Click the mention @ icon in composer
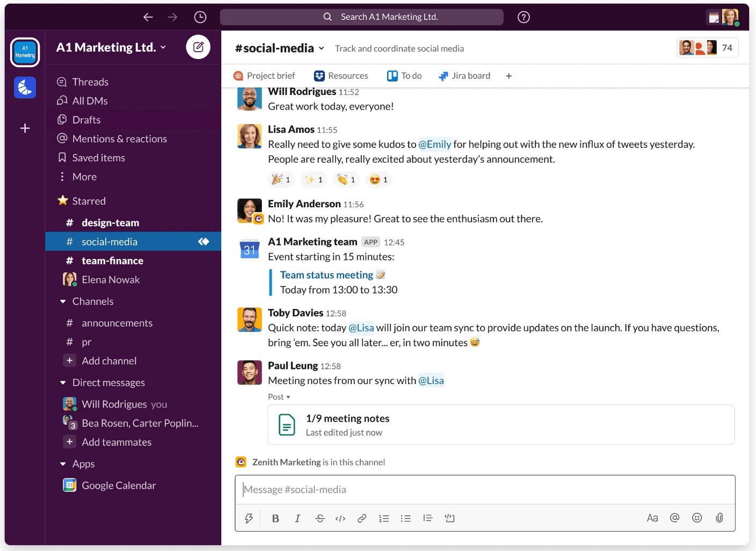The height and width of the screenshot is (551, 756). pos(674,518)
